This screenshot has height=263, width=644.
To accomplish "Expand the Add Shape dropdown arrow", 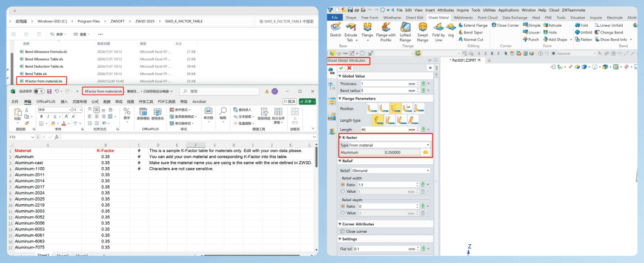I will (x=570, y=40).
